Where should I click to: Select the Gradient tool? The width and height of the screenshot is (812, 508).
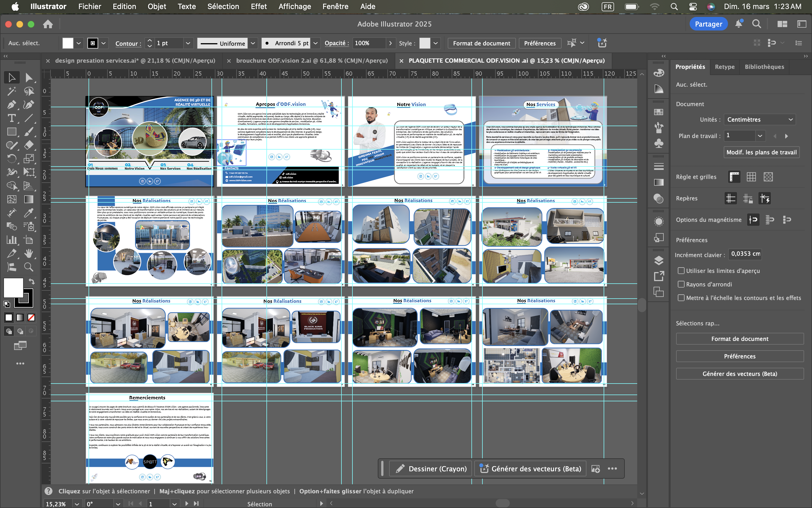point(29,199)
